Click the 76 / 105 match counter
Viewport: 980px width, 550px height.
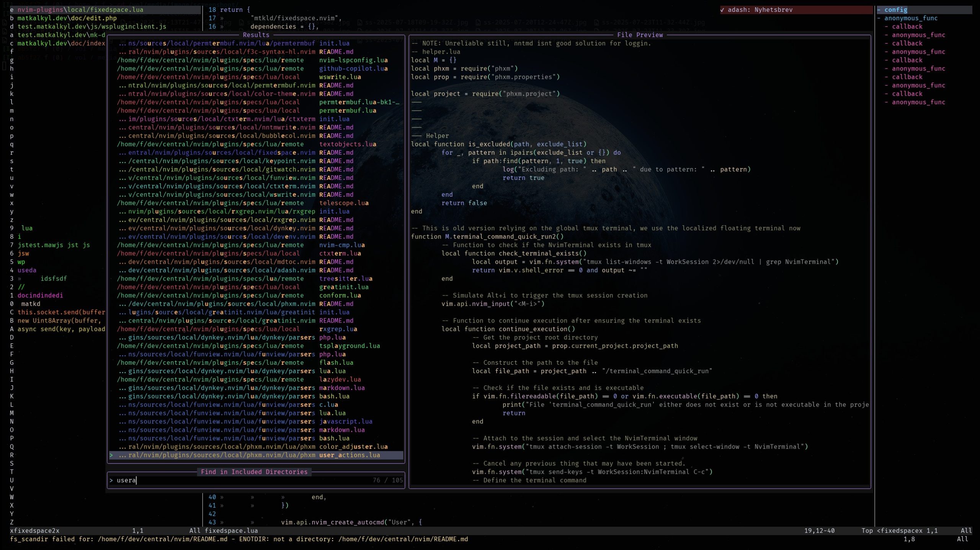click(388, 480)
